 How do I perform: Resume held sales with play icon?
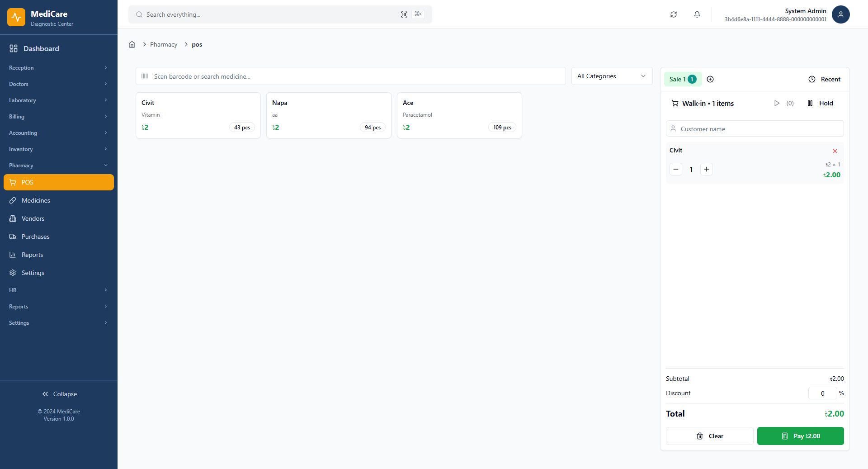pyautogui.click(x=777, y=103)
